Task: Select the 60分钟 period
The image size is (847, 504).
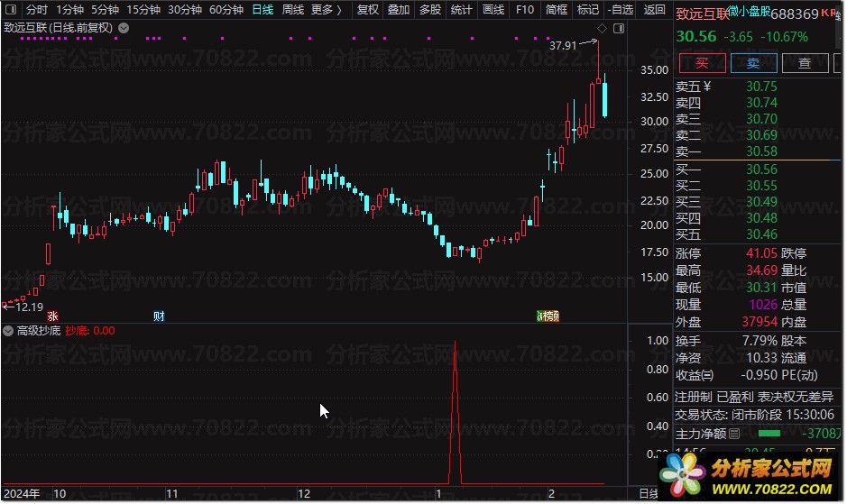Action: [x=226, y=10]
